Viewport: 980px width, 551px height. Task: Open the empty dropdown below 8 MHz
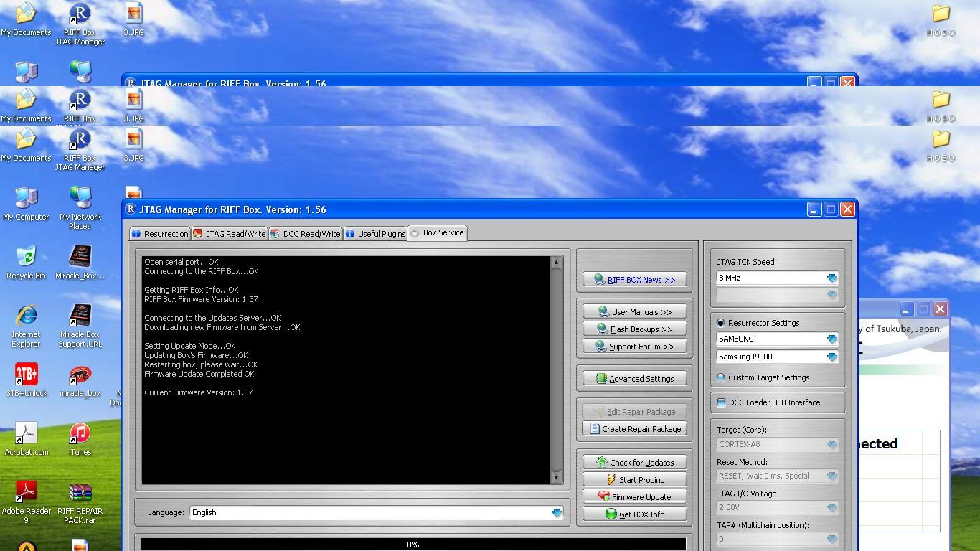point(778,294)
